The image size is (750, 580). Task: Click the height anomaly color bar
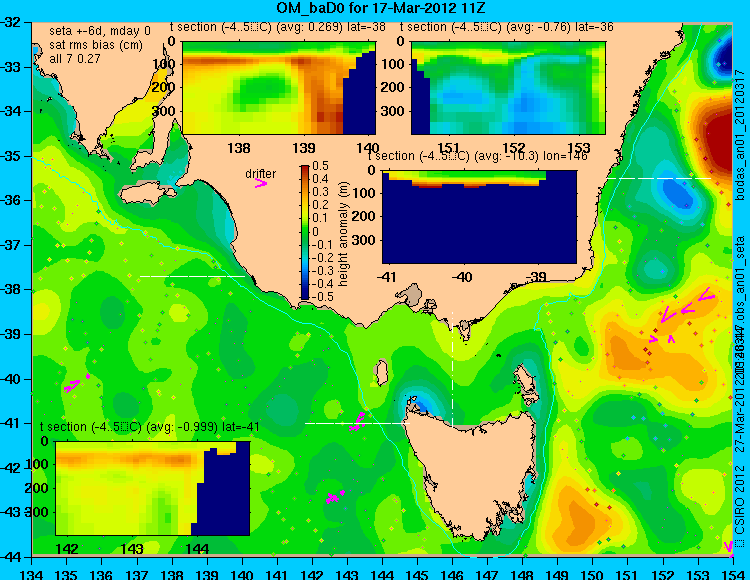[305, 232]
